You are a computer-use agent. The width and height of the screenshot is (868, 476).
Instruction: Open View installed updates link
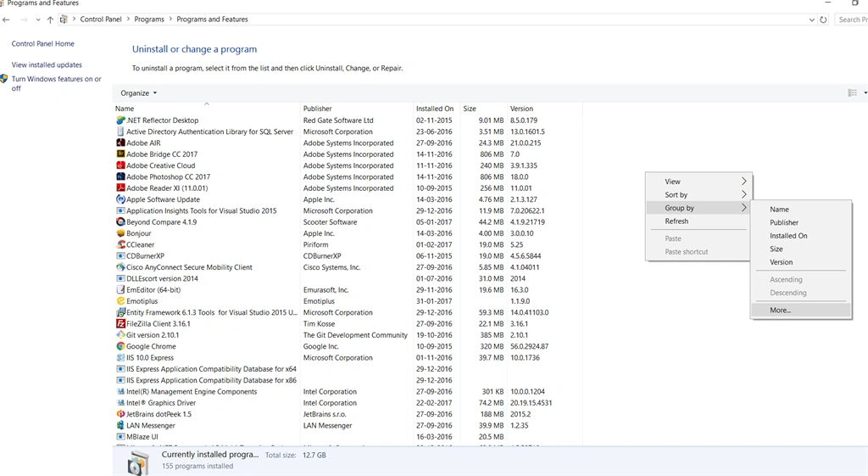pos(47,64)
